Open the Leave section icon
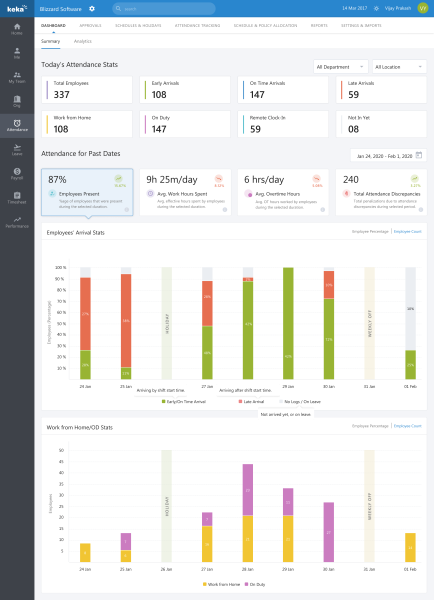 [17, 150]
